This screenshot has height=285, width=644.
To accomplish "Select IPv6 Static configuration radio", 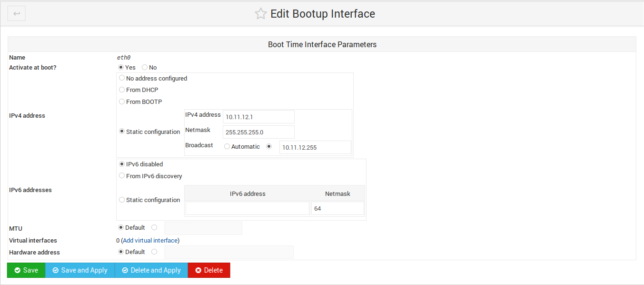I will point(122,200).
